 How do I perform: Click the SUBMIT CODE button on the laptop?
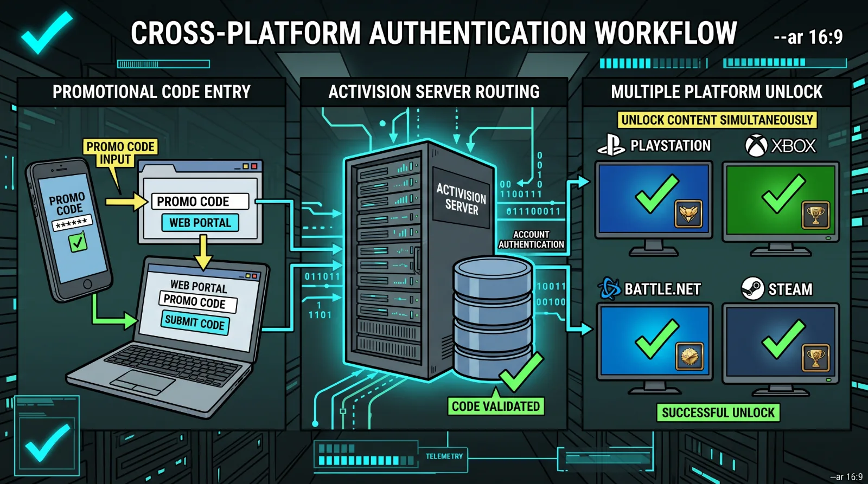point(195,322)
